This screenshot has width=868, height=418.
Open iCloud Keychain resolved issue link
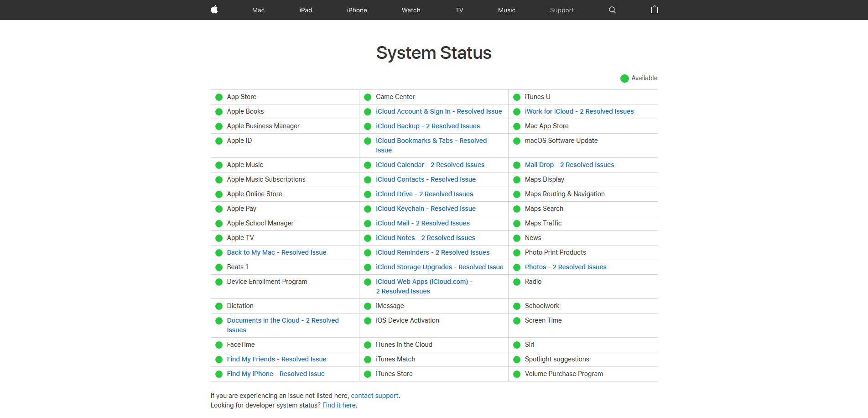click(x=426, y=209)
